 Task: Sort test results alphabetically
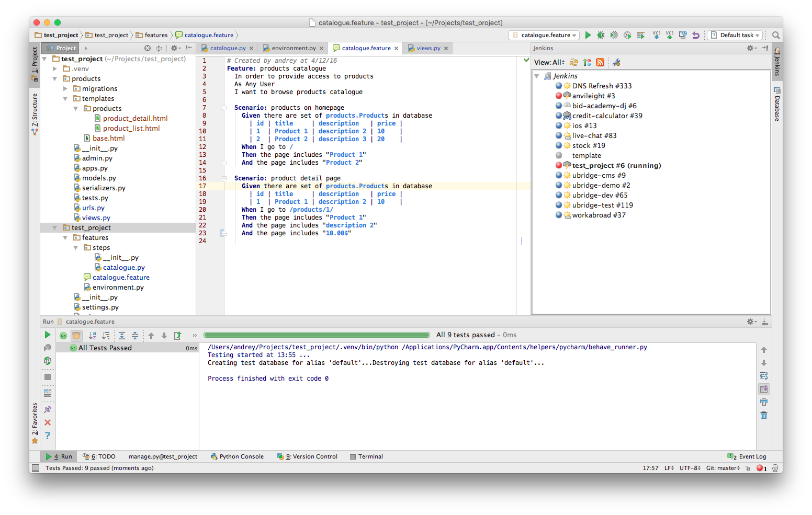click(93, 335)
